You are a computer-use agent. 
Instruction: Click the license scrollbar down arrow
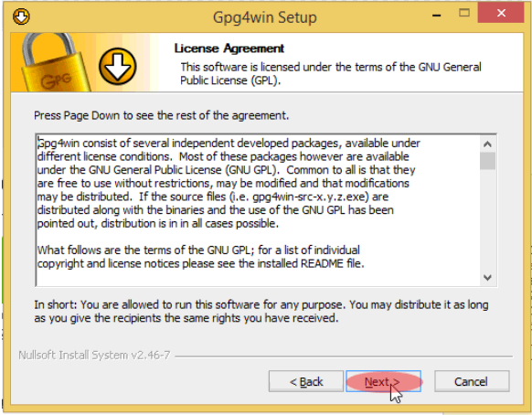pyautogui.click(x=487, y=278)
